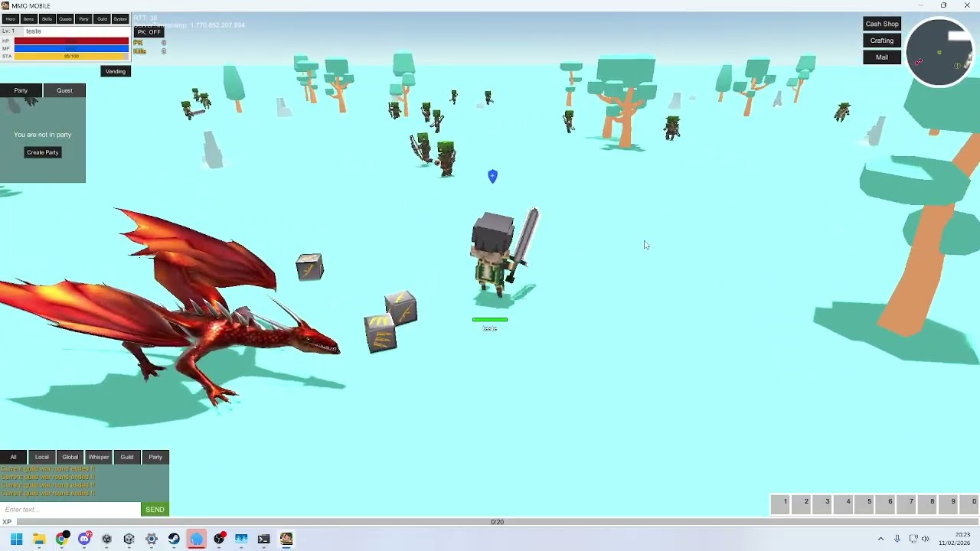980x551 pixels.
Task: Open the Skills menu
Action: pos(47,18)
